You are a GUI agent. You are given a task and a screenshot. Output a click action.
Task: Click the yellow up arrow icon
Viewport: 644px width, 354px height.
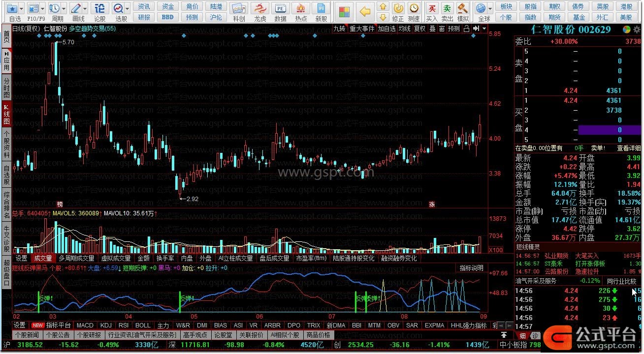(383, 7)
